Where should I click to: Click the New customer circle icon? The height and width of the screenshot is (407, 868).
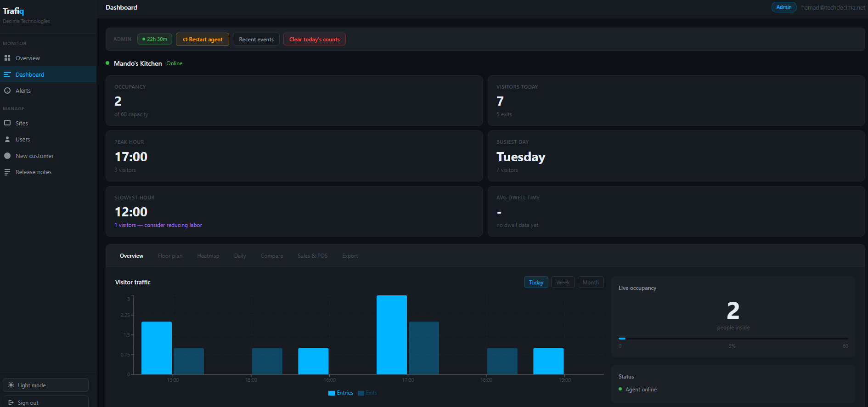pos(7,156)
